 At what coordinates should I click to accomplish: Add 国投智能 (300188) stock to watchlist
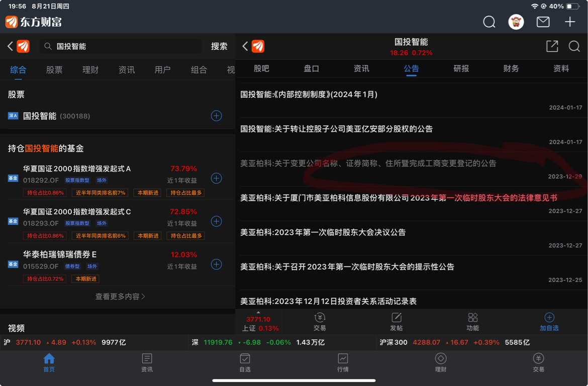[x=217, y=116]
